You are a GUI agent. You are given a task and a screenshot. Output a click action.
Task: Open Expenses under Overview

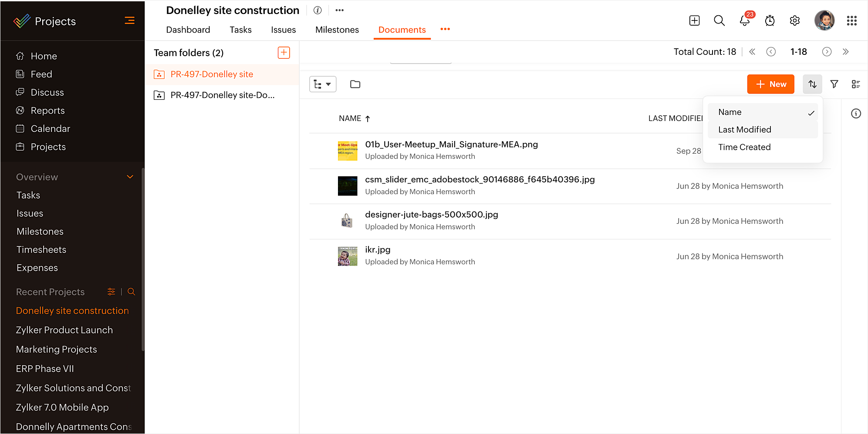37,268
